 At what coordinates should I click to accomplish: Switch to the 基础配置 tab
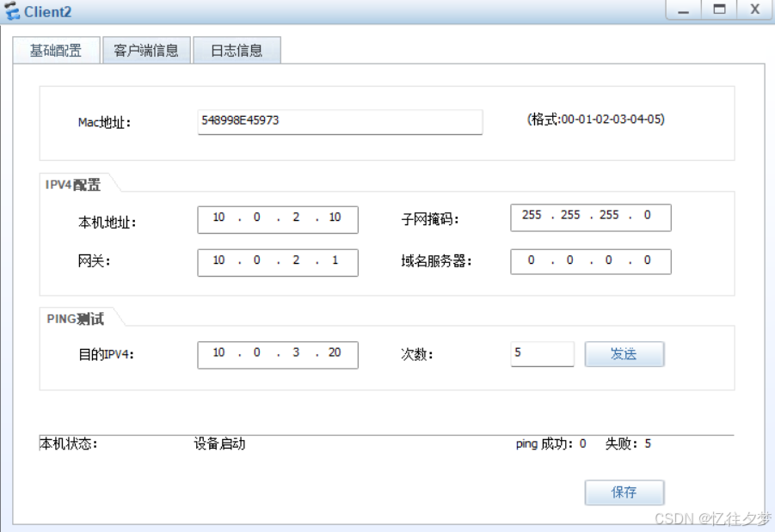pyautogui.click(x=57, y=50)
